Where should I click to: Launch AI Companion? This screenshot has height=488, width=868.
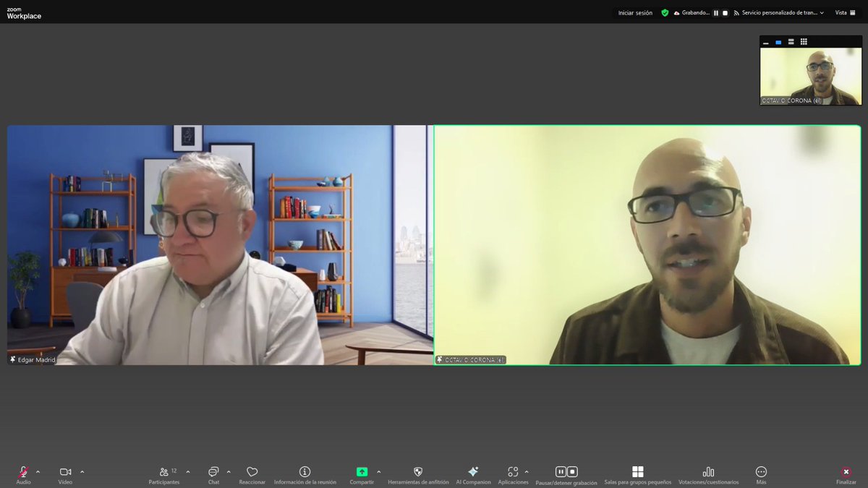473,474
